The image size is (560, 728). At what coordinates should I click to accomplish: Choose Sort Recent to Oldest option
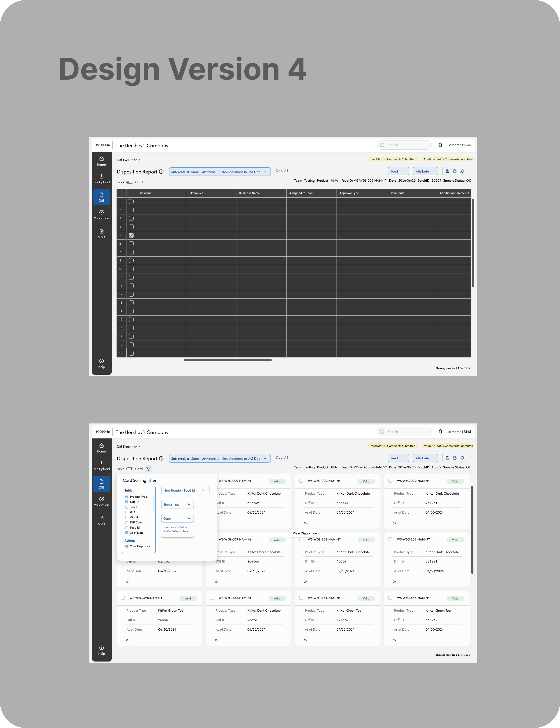[175, 528]
